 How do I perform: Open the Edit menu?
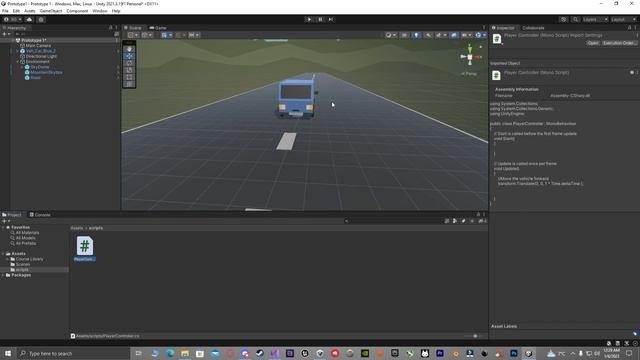click(x=16, y=11)
